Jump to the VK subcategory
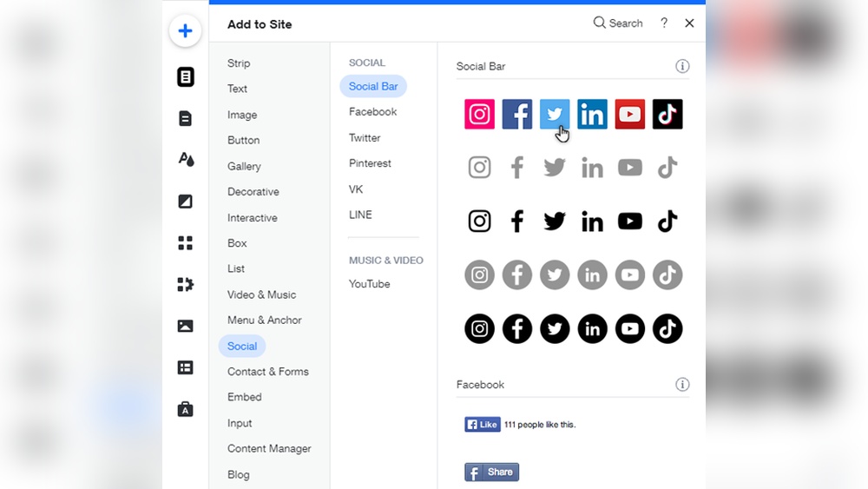868x489 pixels. pyautogui.click(x=355, y=189)
